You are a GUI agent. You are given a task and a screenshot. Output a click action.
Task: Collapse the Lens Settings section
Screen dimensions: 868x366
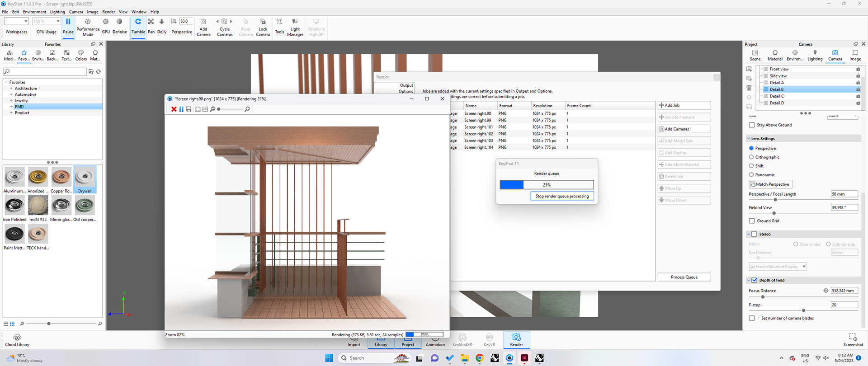pos(748,139)
